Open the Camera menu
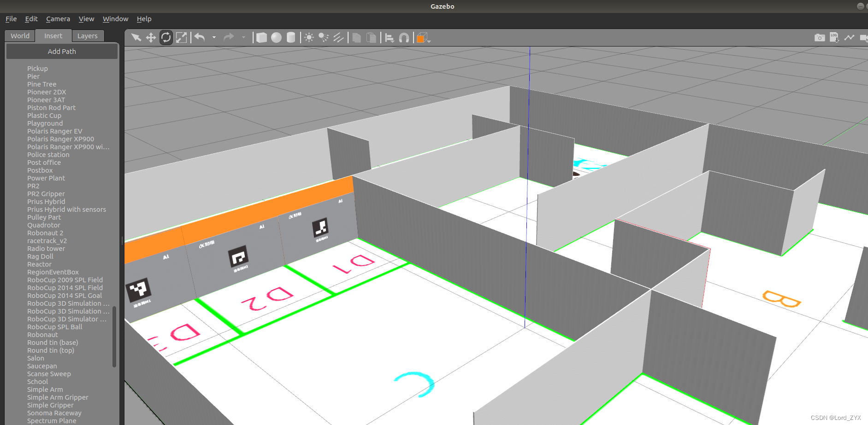 (x=58, y=19)
